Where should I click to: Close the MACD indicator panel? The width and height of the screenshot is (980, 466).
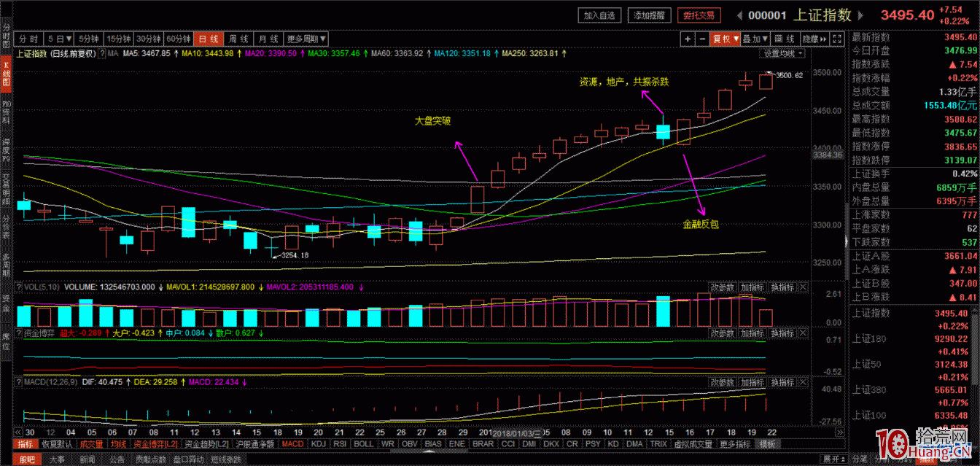point(803,382)
